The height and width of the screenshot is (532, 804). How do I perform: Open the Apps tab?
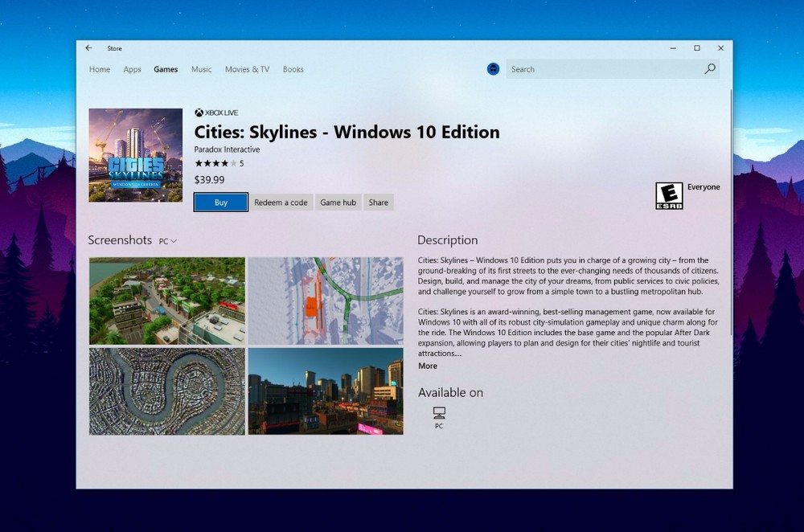133,69
